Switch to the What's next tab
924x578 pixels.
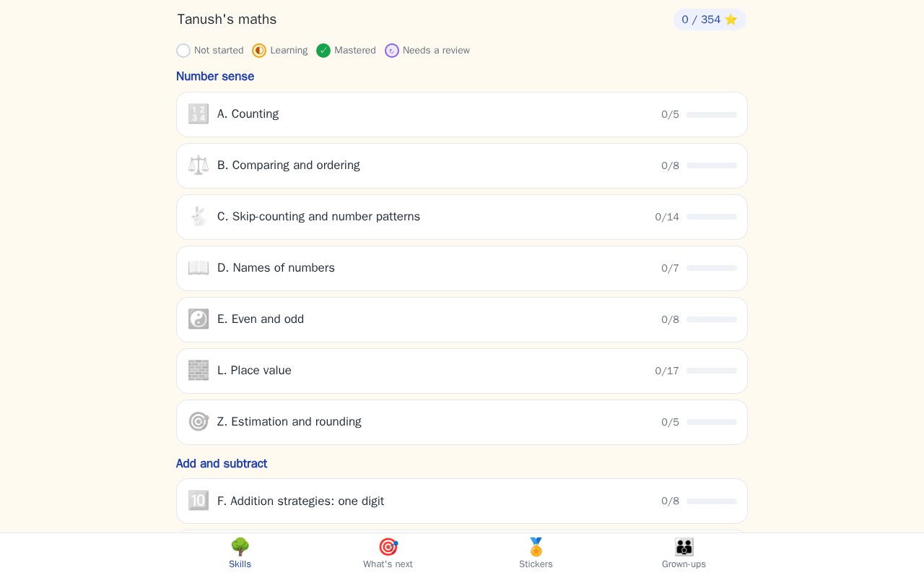click(388, 554)
